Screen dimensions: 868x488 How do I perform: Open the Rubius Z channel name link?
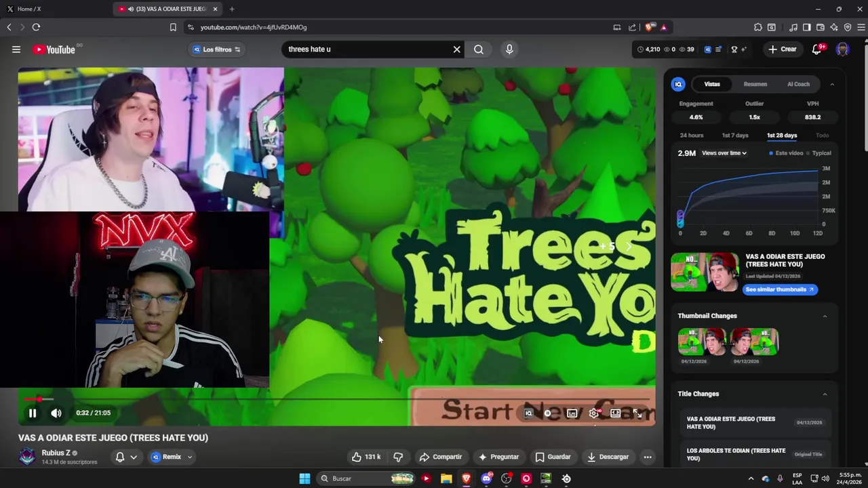(56, 453)
